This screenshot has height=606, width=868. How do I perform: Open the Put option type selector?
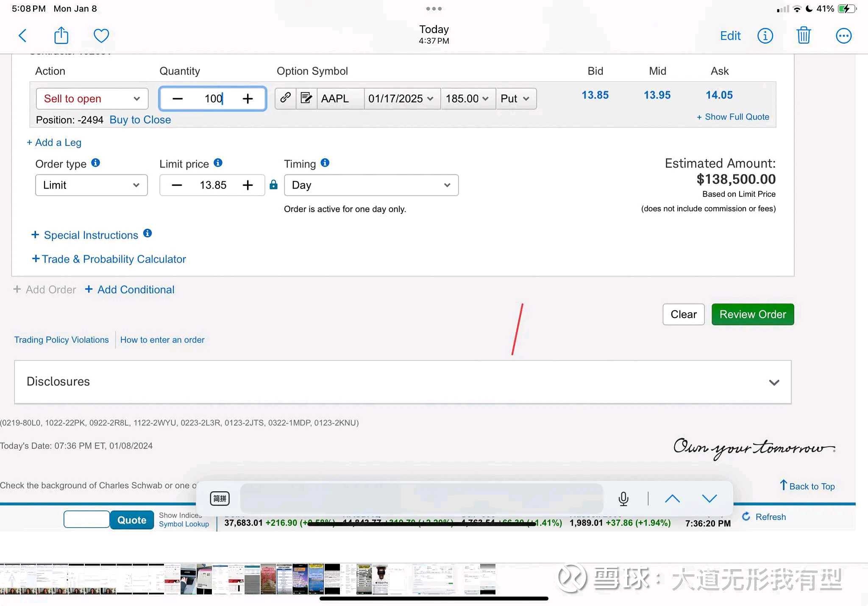coord(515,98)
